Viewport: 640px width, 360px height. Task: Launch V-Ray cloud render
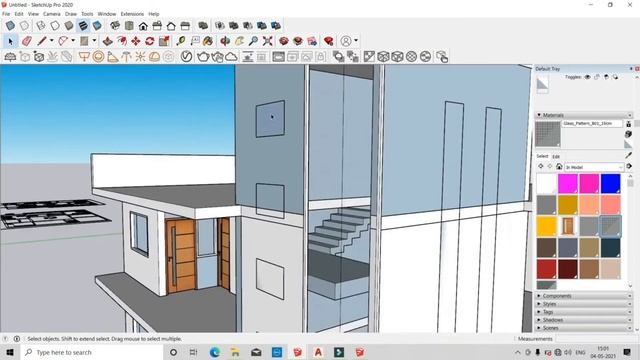(231, 56)
